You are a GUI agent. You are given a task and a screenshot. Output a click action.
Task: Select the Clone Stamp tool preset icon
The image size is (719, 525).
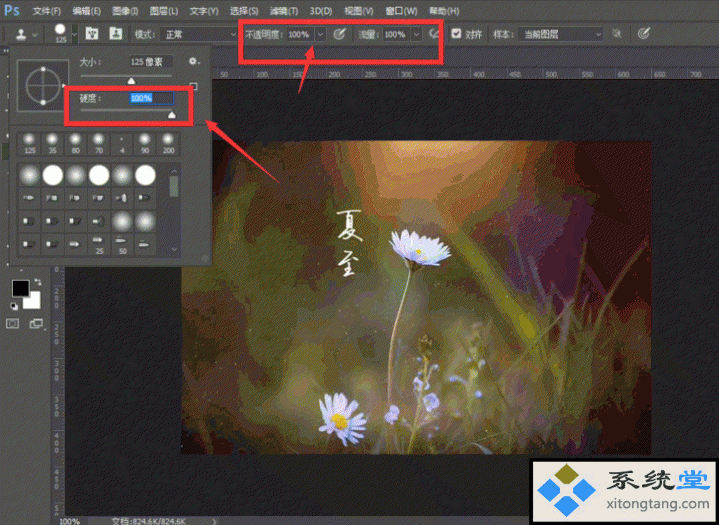coord(21,34)
